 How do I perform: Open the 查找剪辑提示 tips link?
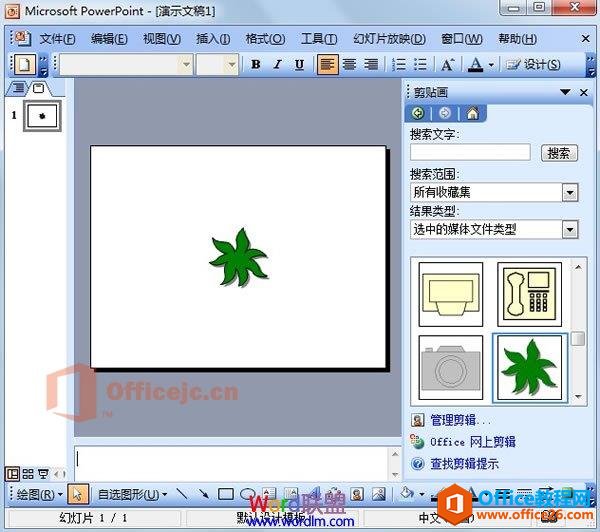[x=465, y=463]
